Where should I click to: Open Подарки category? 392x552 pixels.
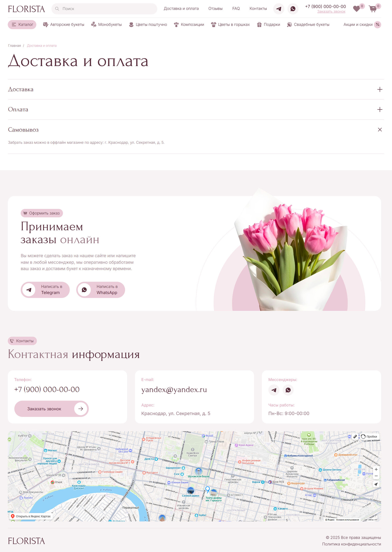(x=269, y=25)
